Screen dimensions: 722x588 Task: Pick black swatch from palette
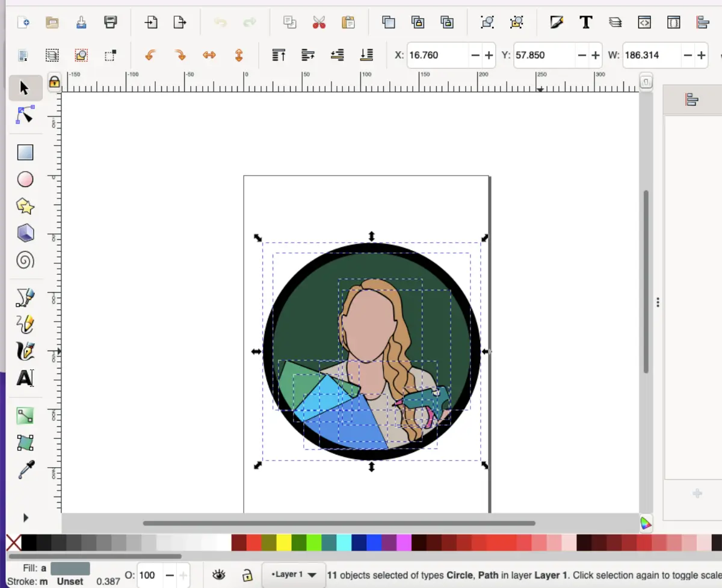(x=29, y=543)
